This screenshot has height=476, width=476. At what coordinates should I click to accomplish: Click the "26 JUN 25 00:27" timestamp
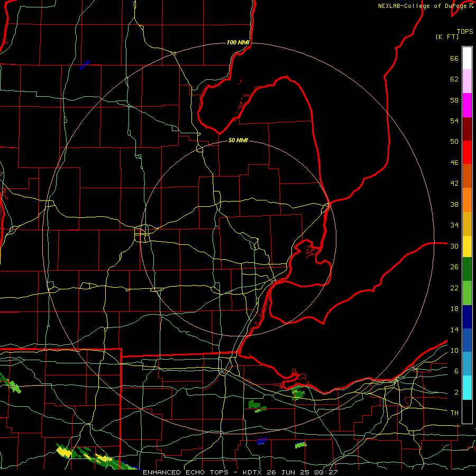[x=302, y=472]
